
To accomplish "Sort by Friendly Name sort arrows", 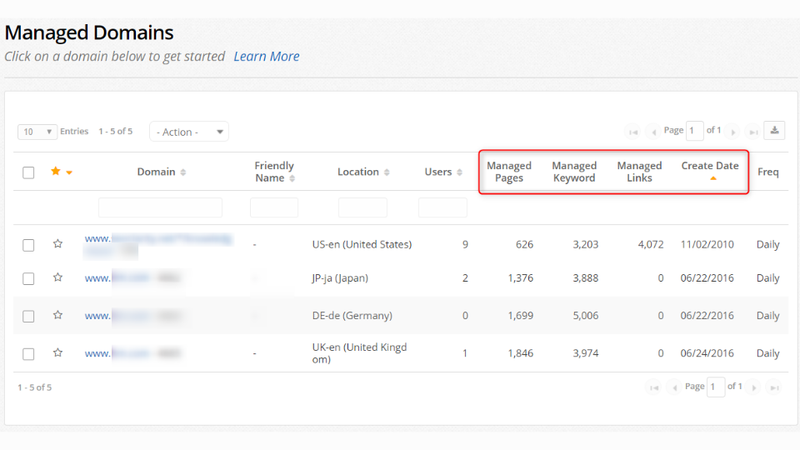I will click(292, 179).
